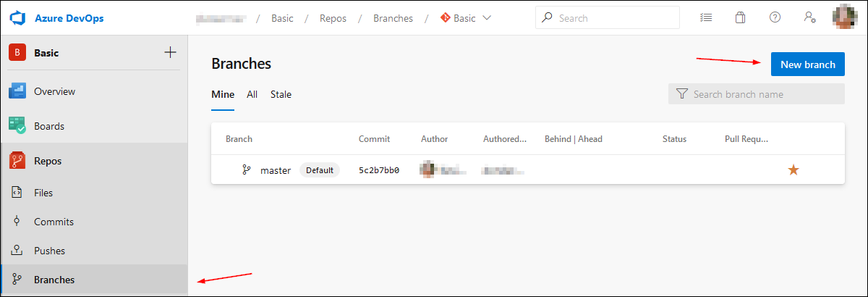The height and width of the screenshot is (297, 868).
Task: Switch to the All tab
Action: 252,94
